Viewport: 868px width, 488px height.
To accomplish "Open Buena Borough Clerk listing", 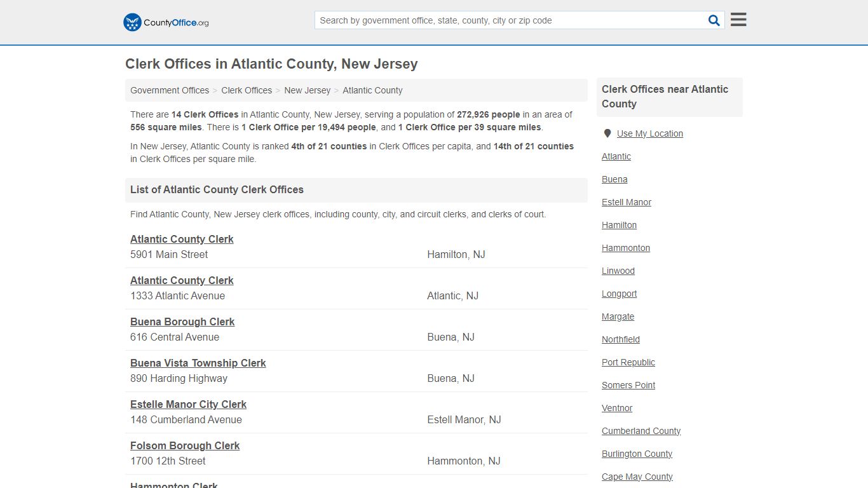I will [x=182, y=322].
